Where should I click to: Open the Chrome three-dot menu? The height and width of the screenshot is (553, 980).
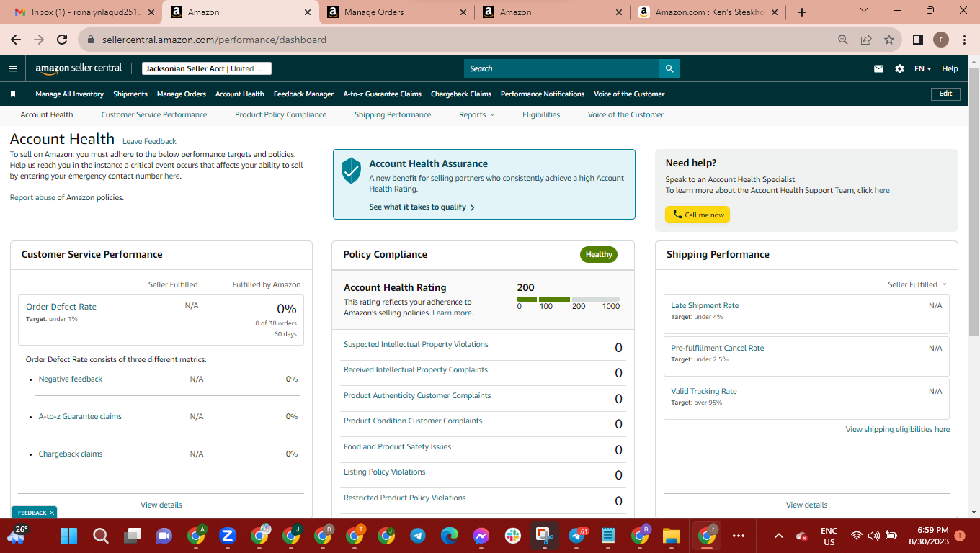pyautogui.click(x=964, y=40)
